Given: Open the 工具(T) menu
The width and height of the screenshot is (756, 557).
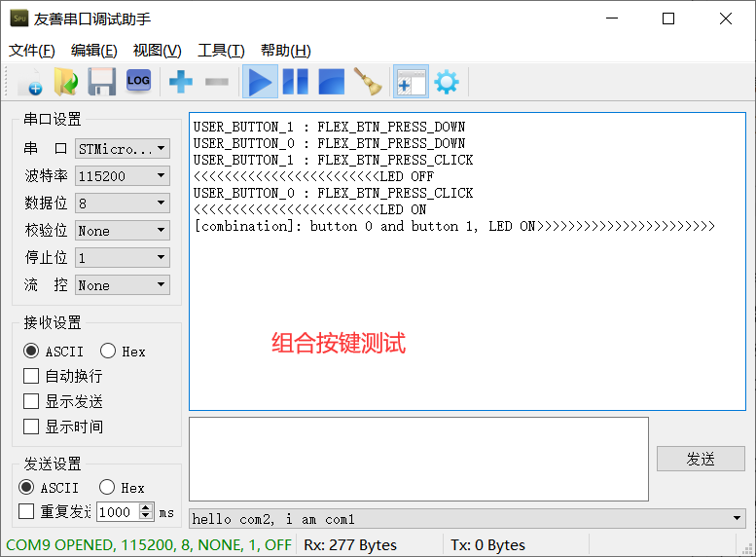Looking at the screenshot, I should (221, 51).
